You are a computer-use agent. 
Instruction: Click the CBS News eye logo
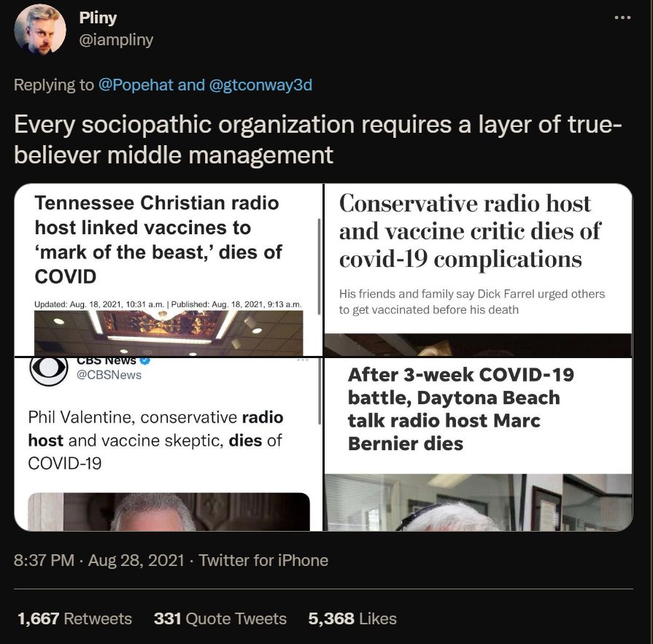coord(49,370)
